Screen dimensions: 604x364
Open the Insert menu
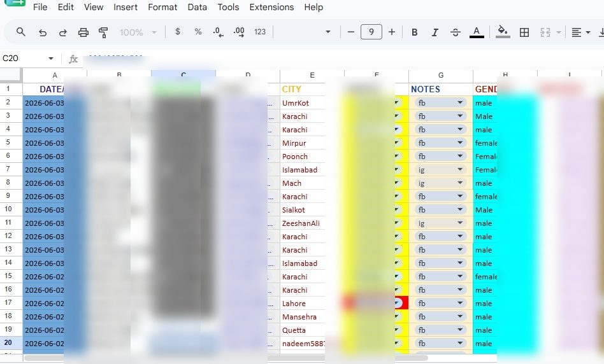[126, 7]
